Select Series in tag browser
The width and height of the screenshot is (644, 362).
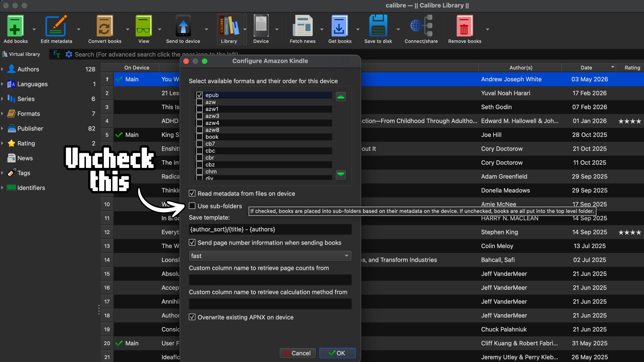pos(26,99)
